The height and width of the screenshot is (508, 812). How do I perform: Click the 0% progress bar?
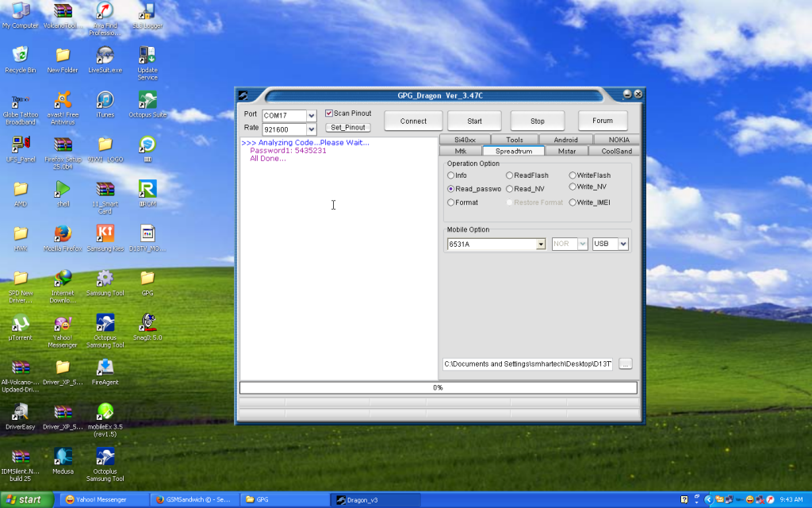point(438,388)
